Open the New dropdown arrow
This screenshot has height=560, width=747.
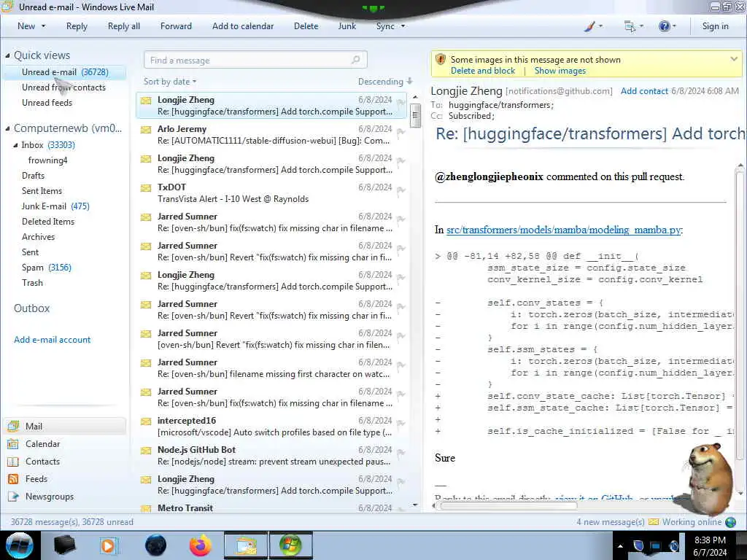(43, 26)
